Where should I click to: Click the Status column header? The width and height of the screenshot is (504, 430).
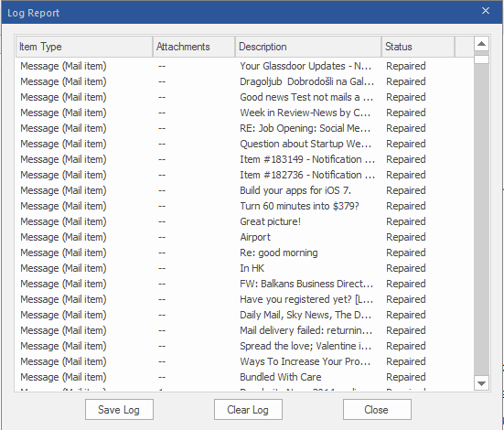(418, 47)
